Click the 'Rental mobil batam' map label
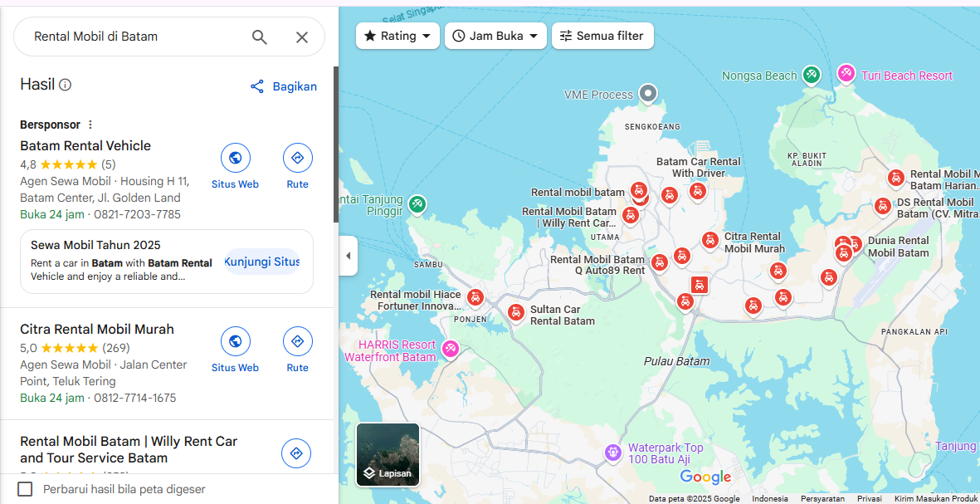 (x=578, y=192)
